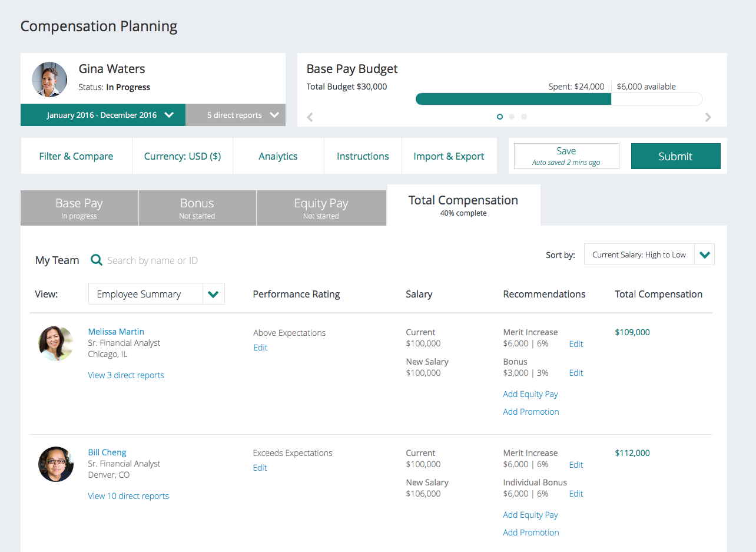The image size is (756, 552).
Task: Click Add Promotion for Melissa Martin
Action: [531, 412]
